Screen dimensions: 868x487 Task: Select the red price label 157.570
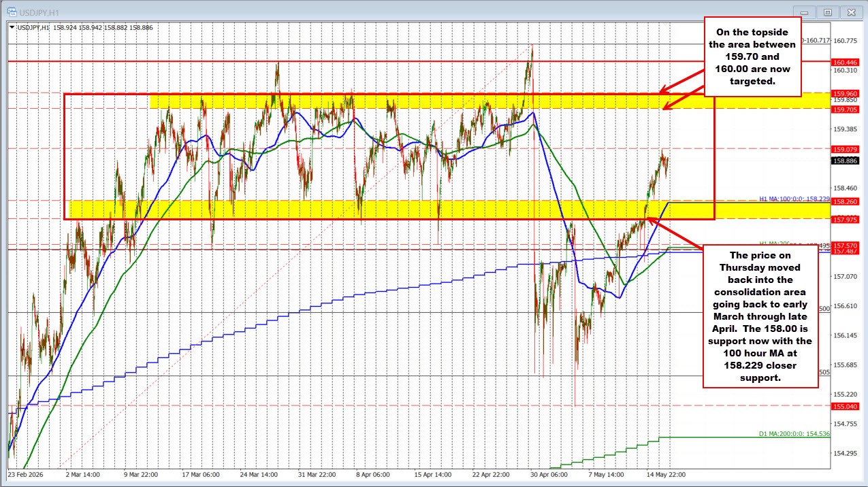(844, 245)
